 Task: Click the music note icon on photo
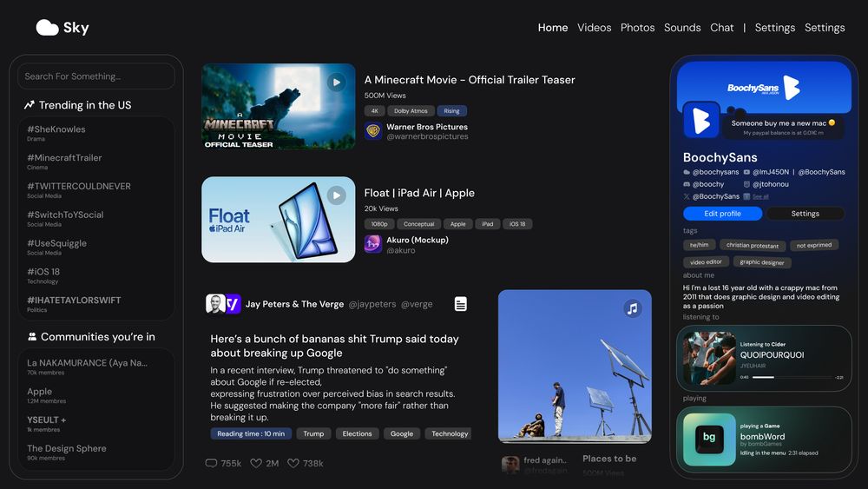click(x=632, y=308)
